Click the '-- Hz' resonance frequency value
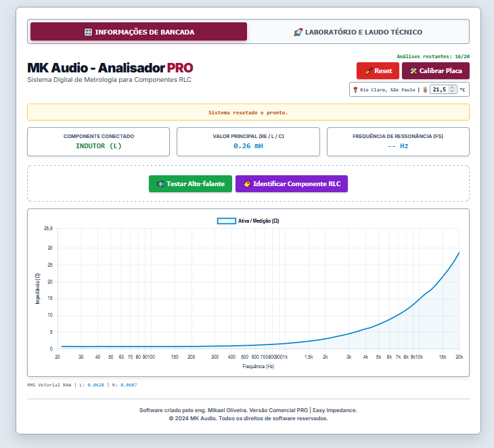The image size is (494, 448). pos(398,146)
